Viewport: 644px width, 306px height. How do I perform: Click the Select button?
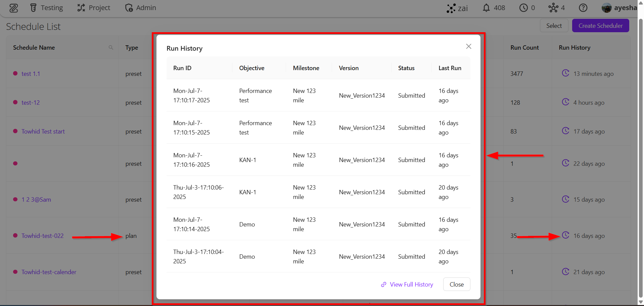pyautogui.click(x=554, y=26)
